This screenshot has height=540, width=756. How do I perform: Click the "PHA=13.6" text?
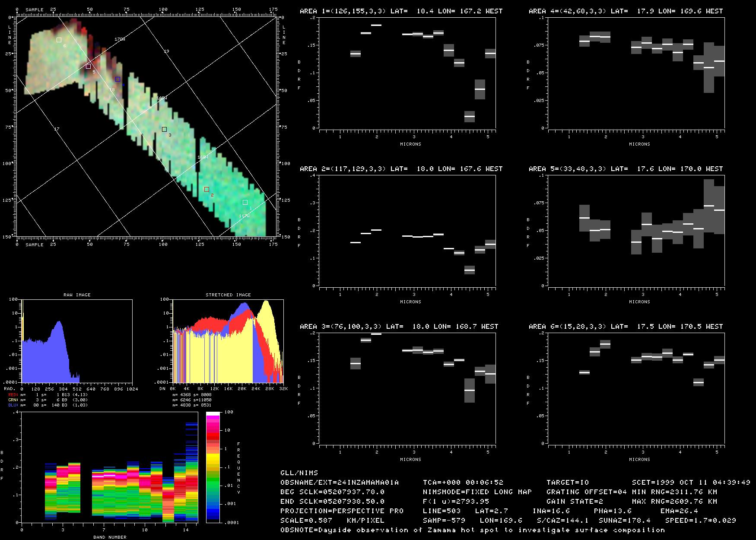pyautogui.click(x=613, y=511)
